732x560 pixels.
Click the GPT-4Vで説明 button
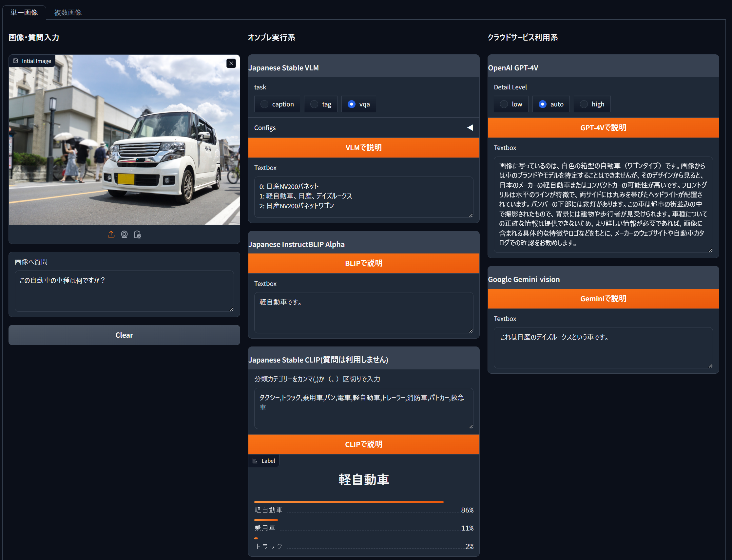point(603,128)
